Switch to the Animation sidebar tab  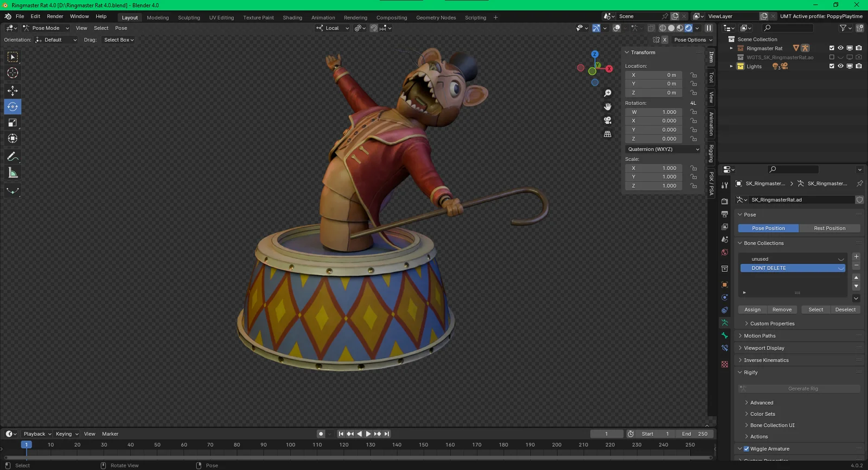coord(711,124)
